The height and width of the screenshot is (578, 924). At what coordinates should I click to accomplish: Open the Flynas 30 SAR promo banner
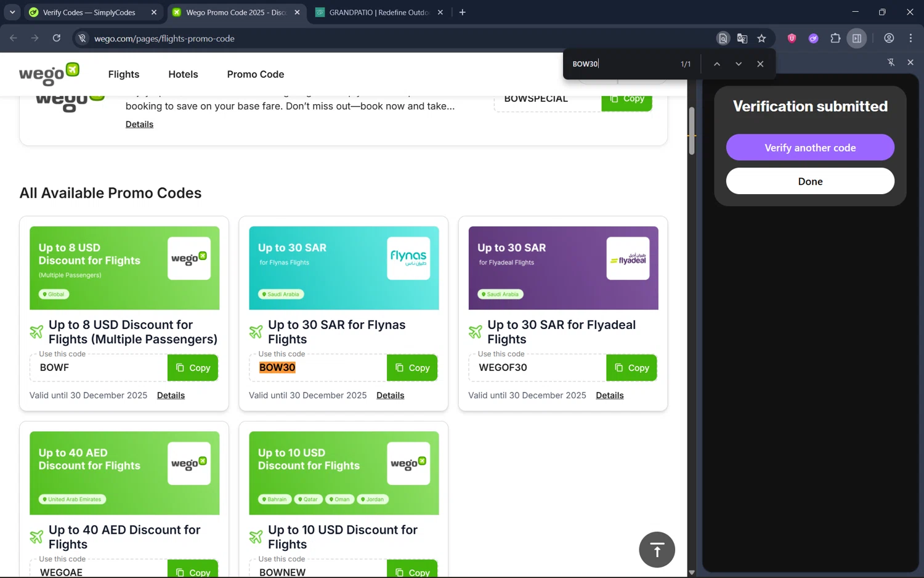click(x=344, y=268)
